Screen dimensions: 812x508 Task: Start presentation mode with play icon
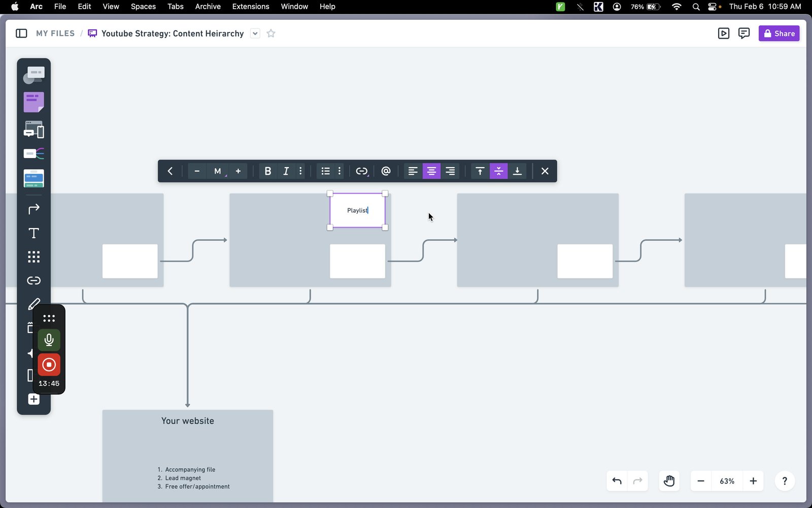coord(724,34)
